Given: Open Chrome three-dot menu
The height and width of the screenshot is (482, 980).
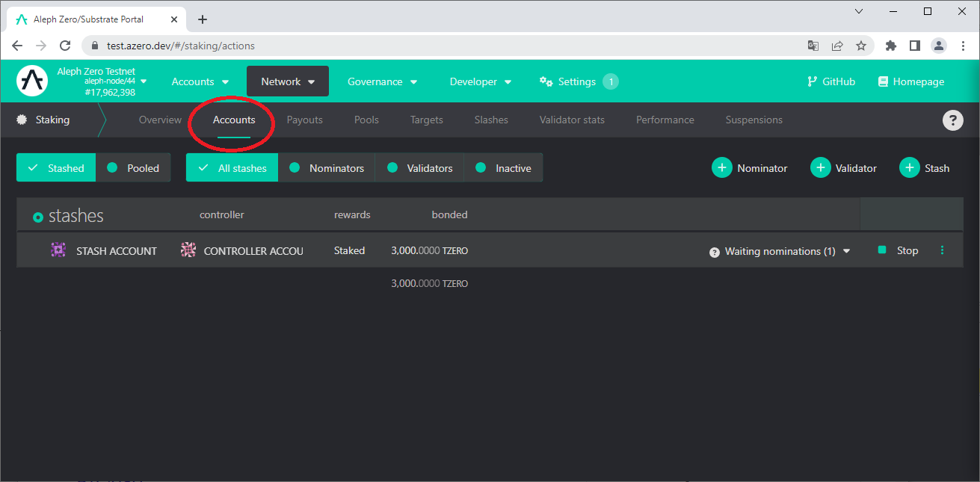Looking at the screenshot, I should [963, 46].
